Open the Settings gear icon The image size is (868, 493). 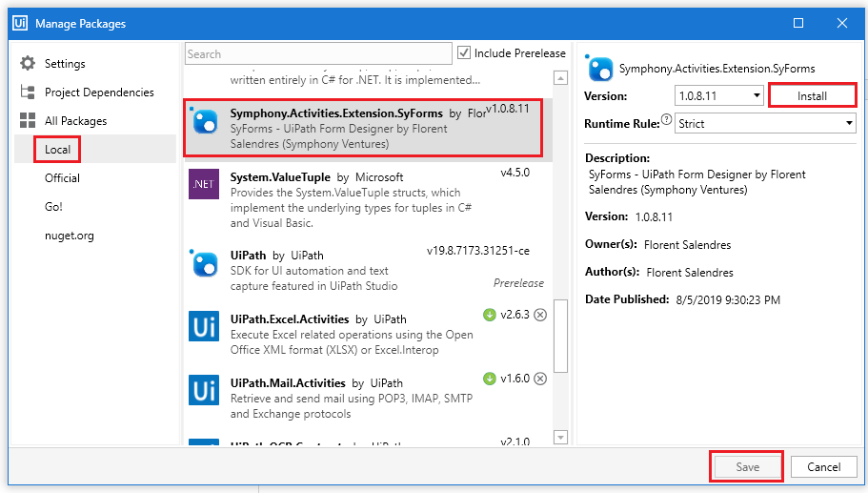28,63
